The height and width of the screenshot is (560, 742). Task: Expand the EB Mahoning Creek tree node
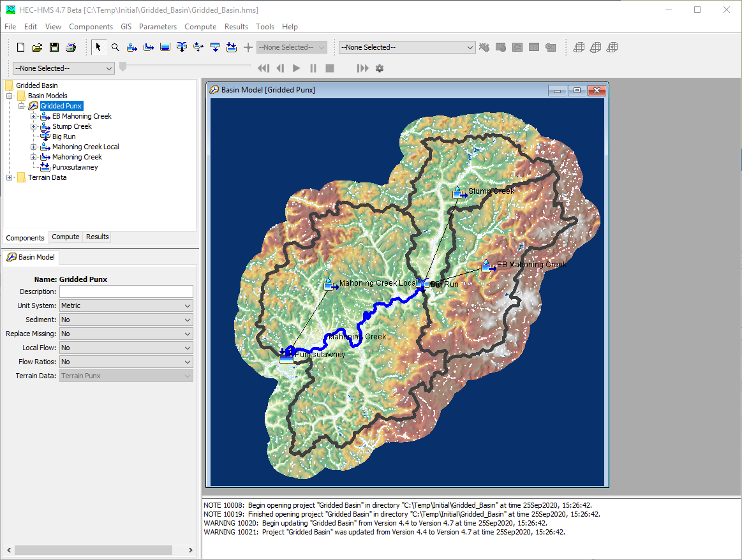[33, 116]
